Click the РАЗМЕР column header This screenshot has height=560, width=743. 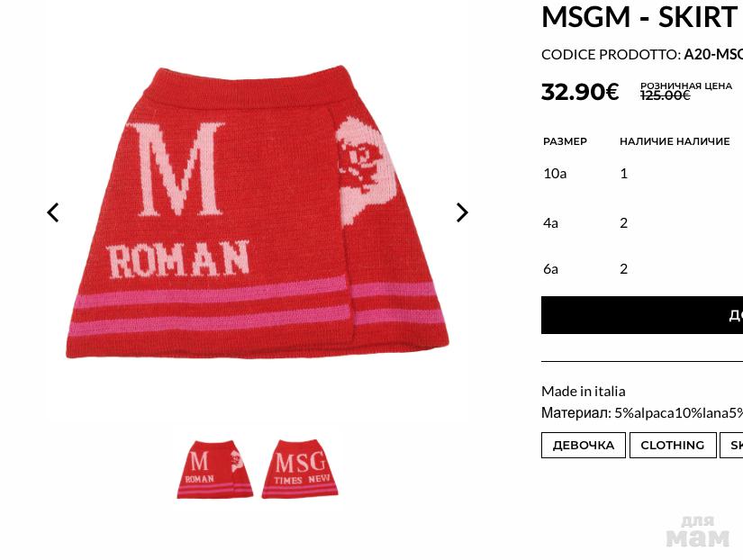tap(565, 141)
